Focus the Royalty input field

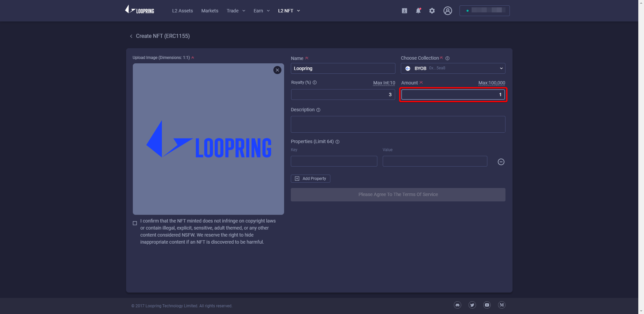[x=343, y=95]
